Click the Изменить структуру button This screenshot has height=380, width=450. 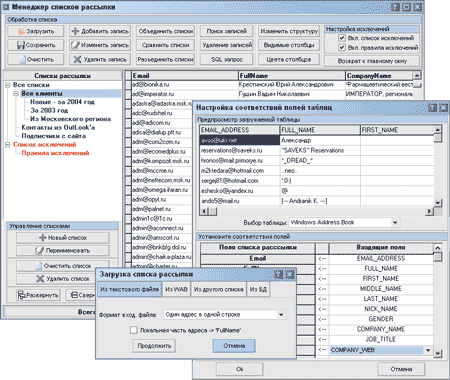click(289, 31)
